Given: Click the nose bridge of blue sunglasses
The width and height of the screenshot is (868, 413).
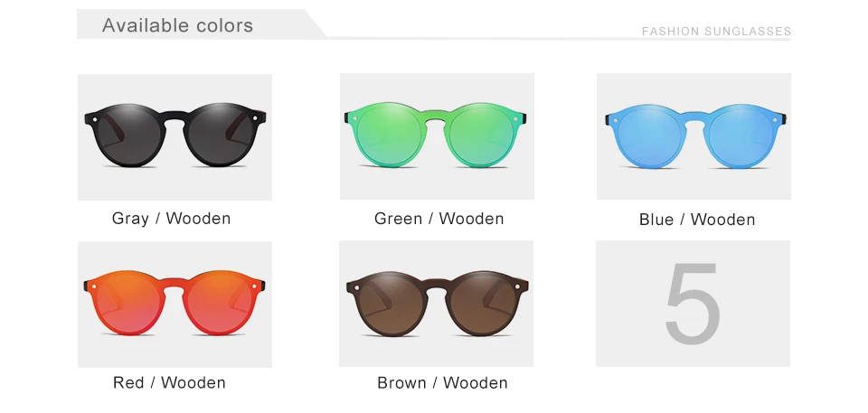Looking at the screenshot, I should 694,117.
